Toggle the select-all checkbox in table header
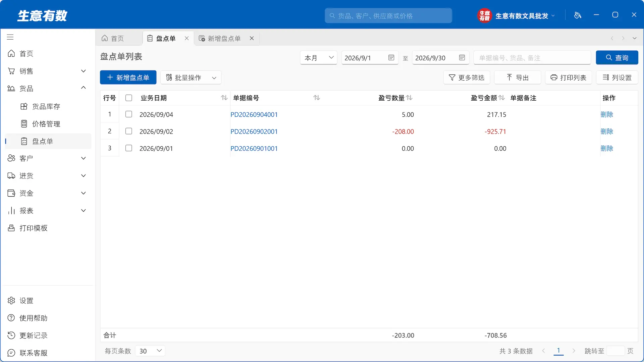644x362 pixels. click(x=128, y=98)
